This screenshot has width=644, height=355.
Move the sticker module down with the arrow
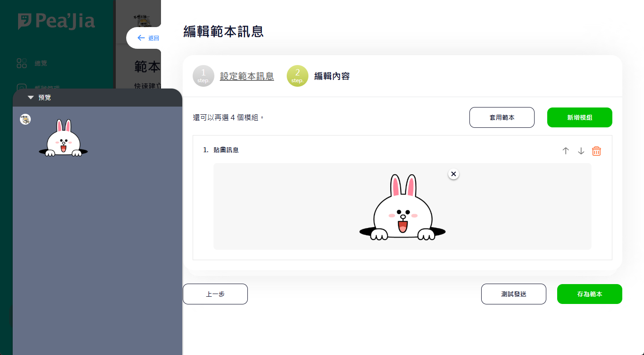click(x=581, y=151)
